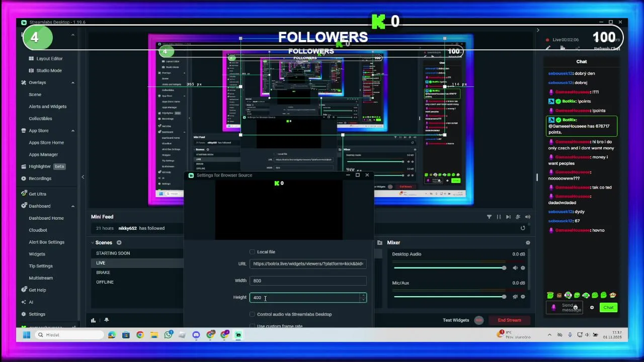Adjust the Desktop Audio volume slider

(x=449, y=268)
